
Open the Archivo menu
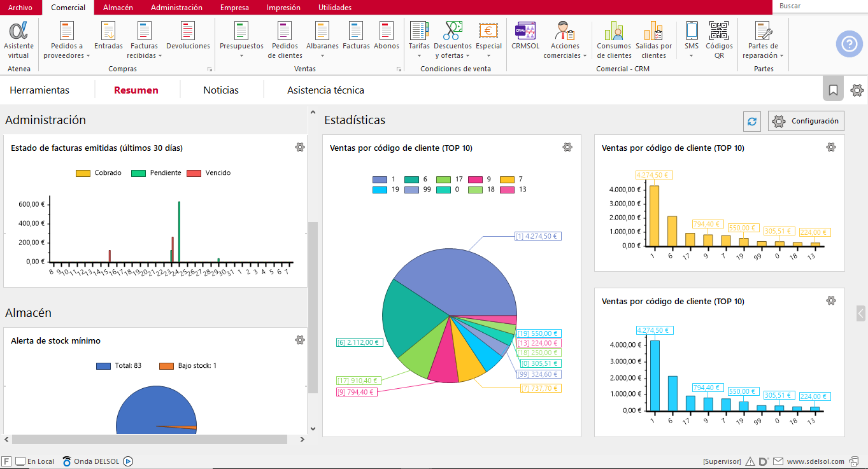tap(20, 8)
